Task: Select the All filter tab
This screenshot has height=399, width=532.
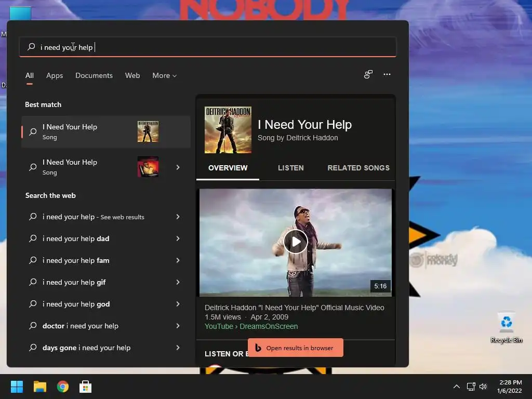Action: tap(30, 76)
